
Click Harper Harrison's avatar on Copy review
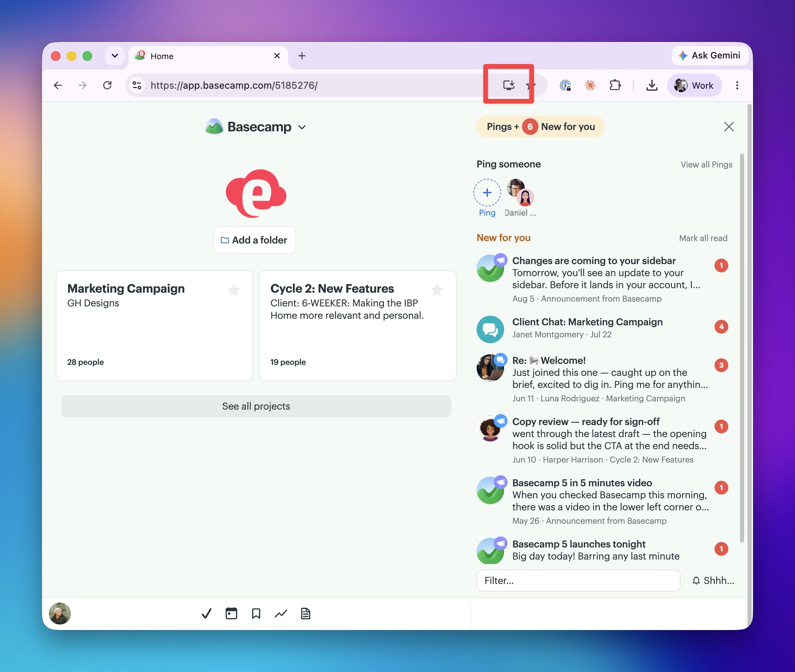point(490,429)
